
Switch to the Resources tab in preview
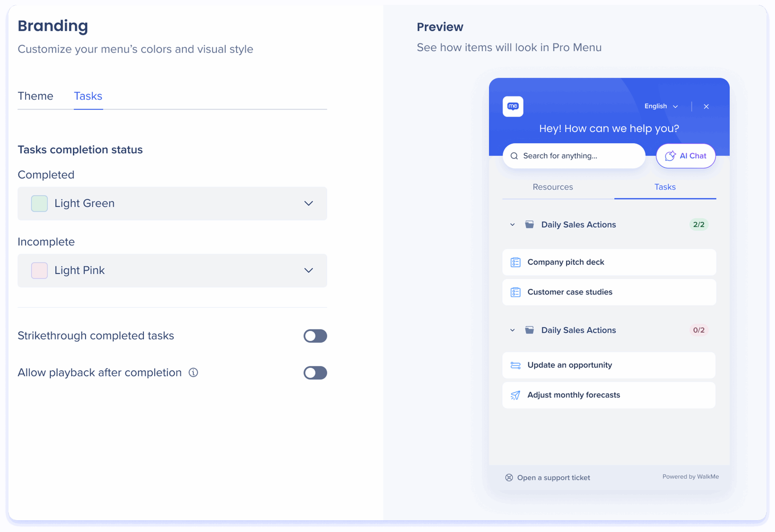(552, 187)
